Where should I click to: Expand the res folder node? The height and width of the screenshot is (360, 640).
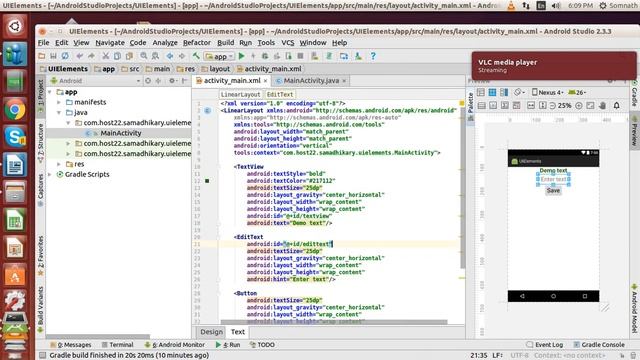tap(59, 164)
